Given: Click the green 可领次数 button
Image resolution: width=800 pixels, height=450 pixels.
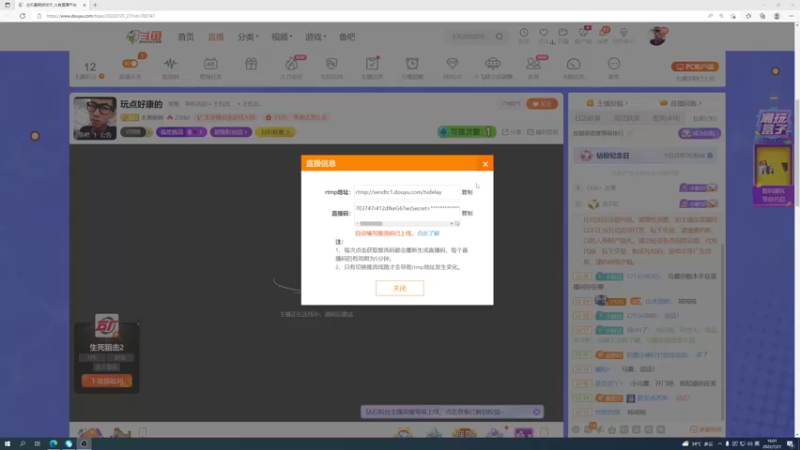Looking at the screenshot, I should [x=466, y=132].
